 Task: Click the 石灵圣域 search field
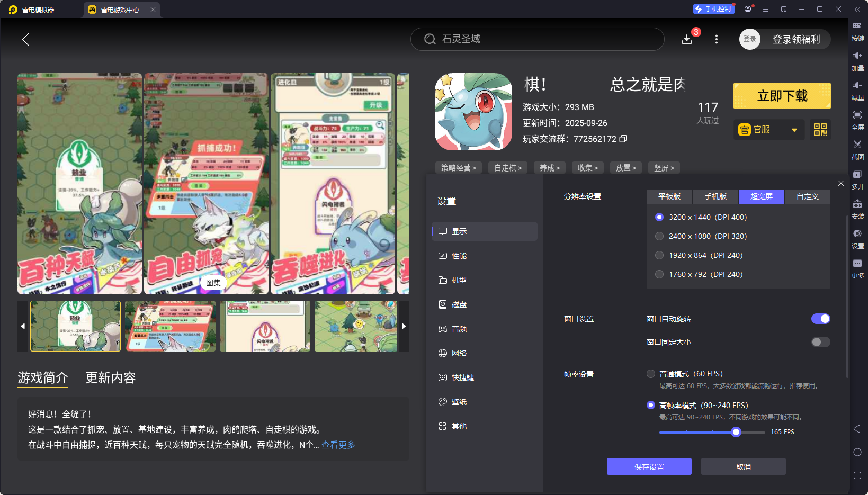point(537,39)
